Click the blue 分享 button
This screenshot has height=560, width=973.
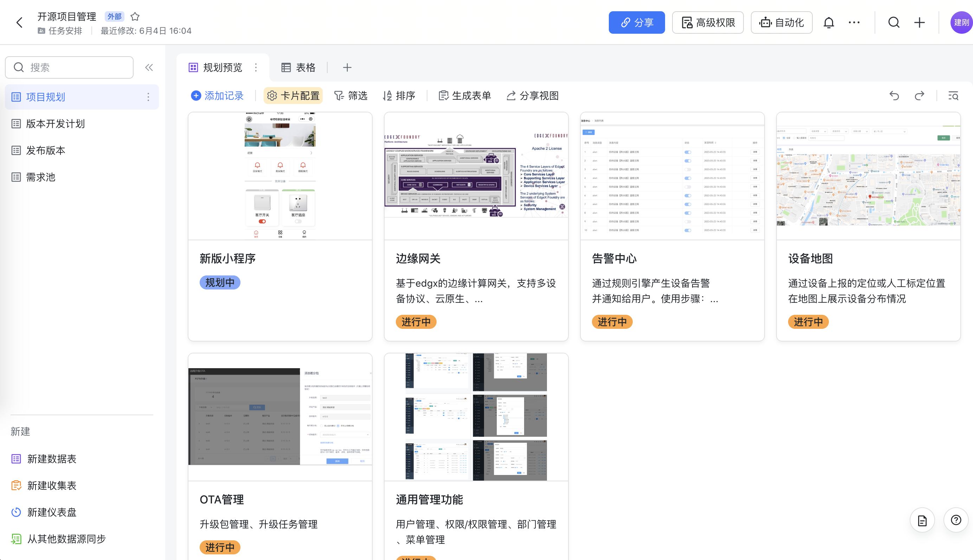(x=636, y=23)
